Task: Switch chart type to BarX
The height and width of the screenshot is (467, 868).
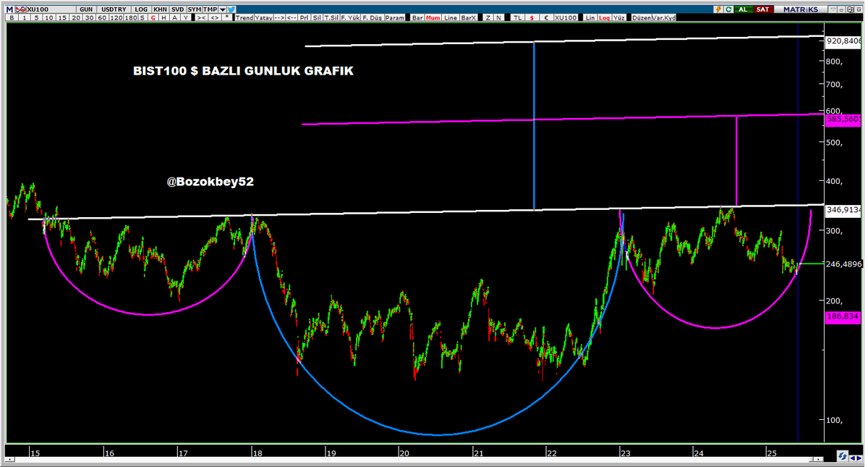Action: pyautogui.click(x=469, y=17)
